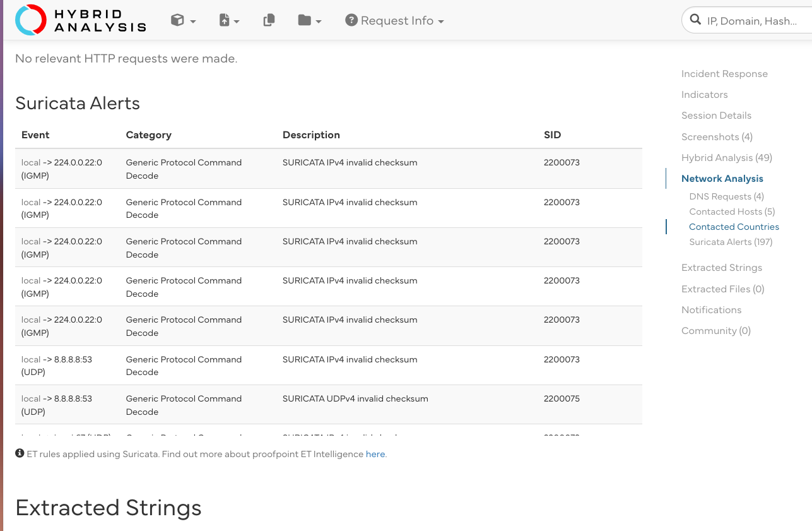The height and width of the screenshot is (531, 812).
Task: Open the Community (0) section link
Action: coord(715,331)
